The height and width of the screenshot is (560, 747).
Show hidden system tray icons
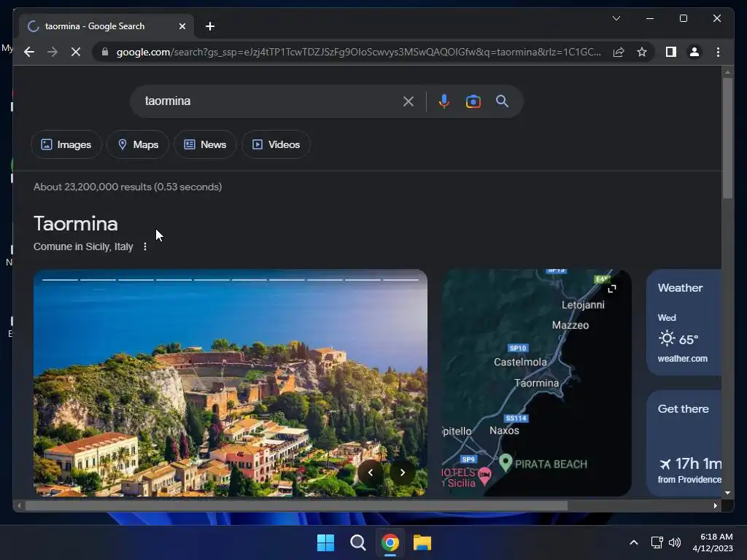[634, 542]
